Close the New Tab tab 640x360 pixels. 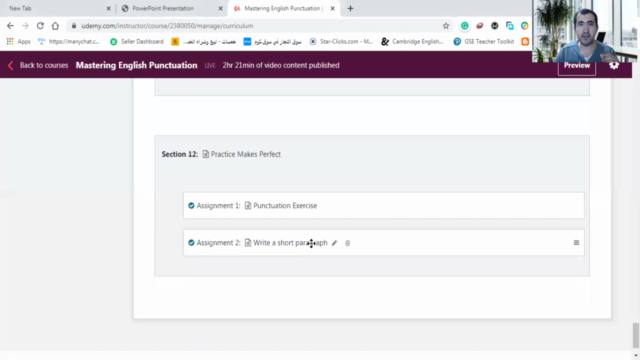coord(109,8)
